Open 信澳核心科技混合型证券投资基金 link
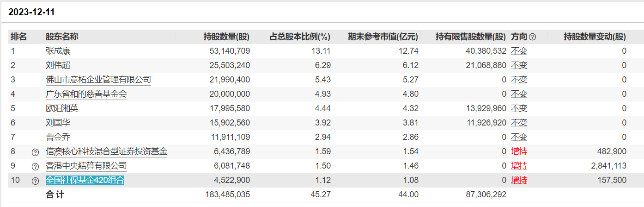644x207 pixels. tap(106, 151)
